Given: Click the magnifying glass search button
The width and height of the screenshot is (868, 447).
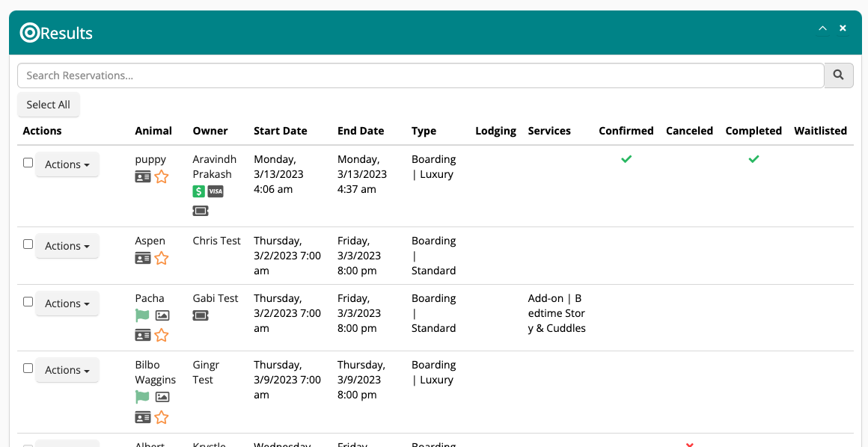Looking at the screenshot, I should click(x=839, y=75).
